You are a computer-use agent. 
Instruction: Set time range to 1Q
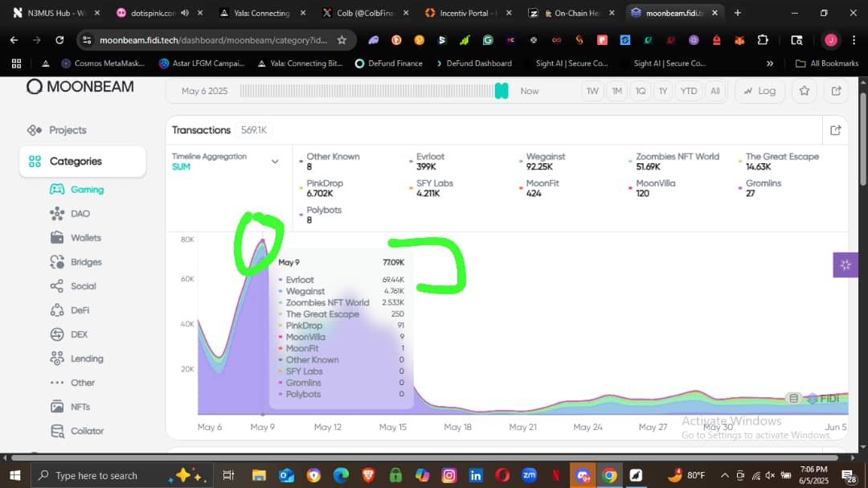pyautogui.click(x=641, y=91)
